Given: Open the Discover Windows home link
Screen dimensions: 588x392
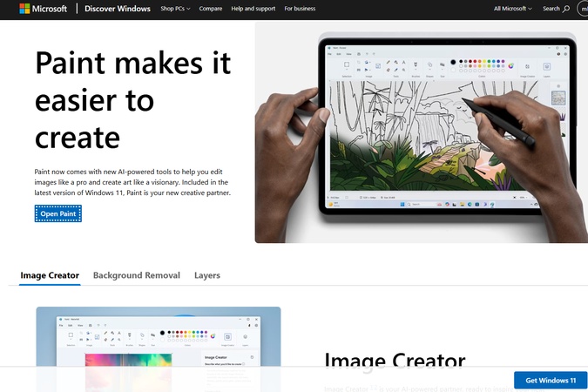Looking at the screenshot, I should pos(118,8).
